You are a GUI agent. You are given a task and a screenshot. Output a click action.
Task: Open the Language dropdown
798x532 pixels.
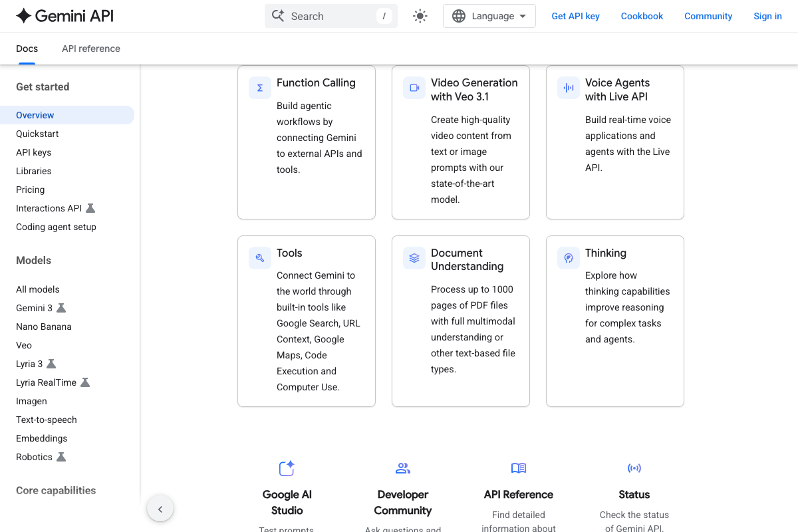tap(489, 15)
